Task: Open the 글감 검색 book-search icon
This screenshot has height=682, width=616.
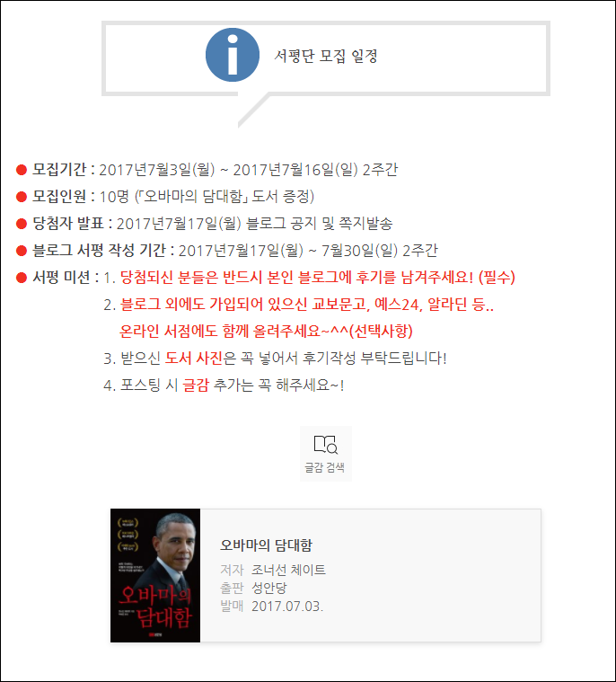Action: click(x=326, y=444)
